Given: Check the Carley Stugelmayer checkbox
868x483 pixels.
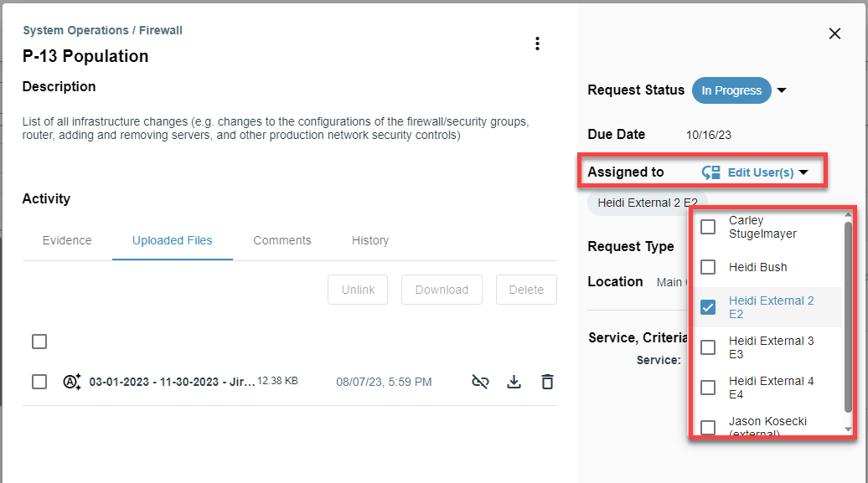Looking at the screenshot, I should click(x=708, y=226).
